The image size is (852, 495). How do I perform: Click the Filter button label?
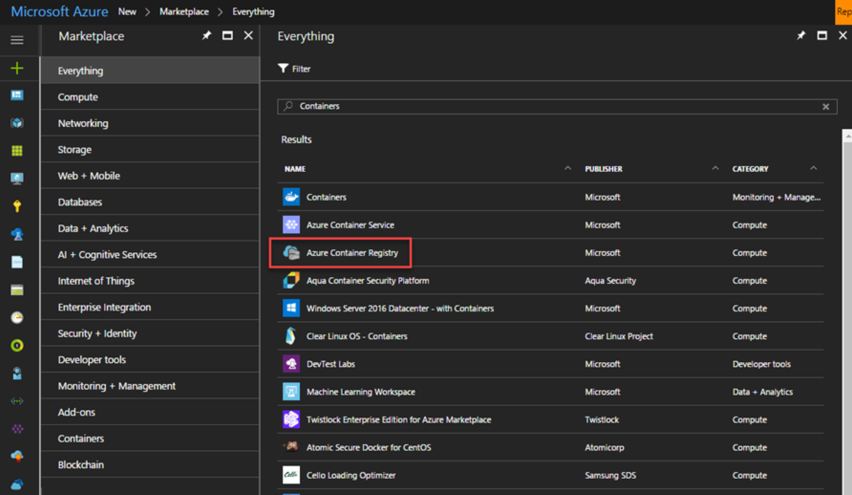click(301, 69)
